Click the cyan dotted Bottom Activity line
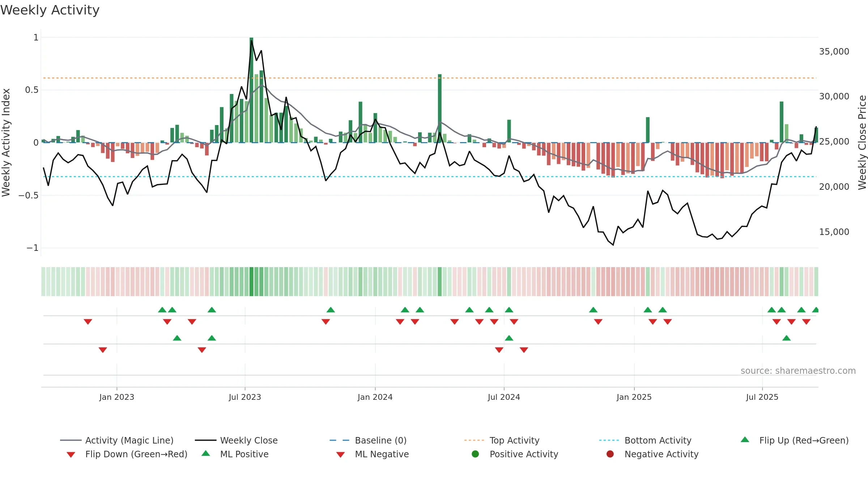The image size is (868, 488). pyautogui.click(x=430, y=177)
